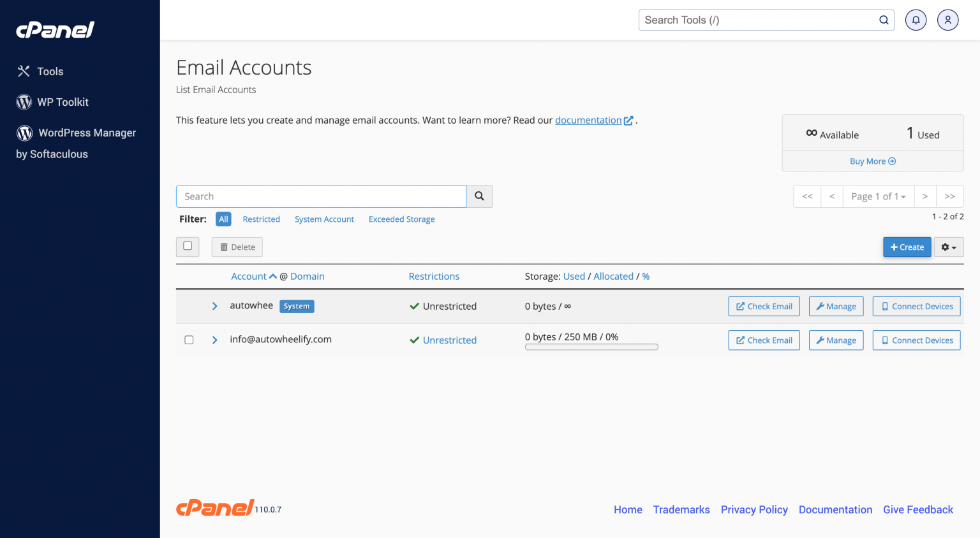Screen dimensions: 980x538
Task: Click the cPanel logo in the sidebar
Action: [x=55, y=29]
